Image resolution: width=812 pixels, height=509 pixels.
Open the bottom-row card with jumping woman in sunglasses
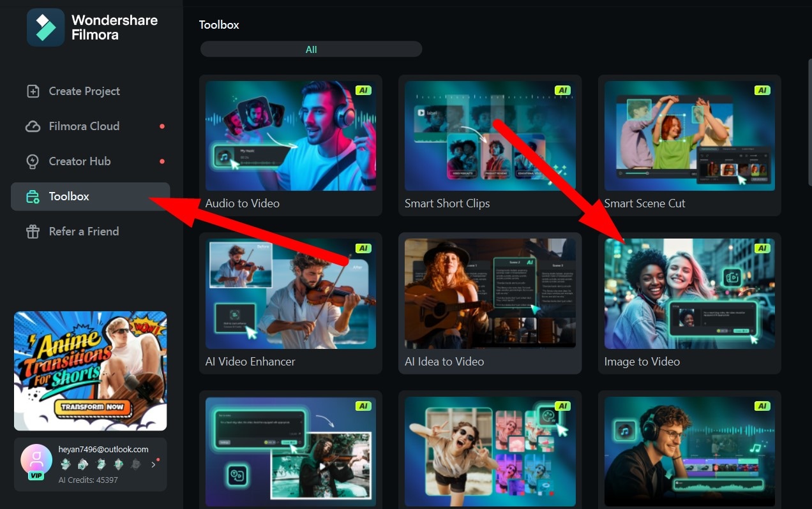[x=490, y=452]
